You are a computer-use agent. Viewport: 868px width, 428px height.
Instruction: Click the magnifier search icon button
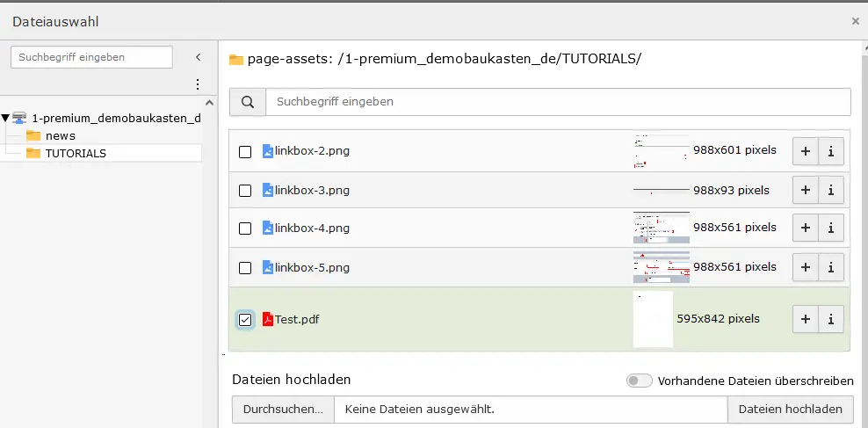[x=248, y=102]
